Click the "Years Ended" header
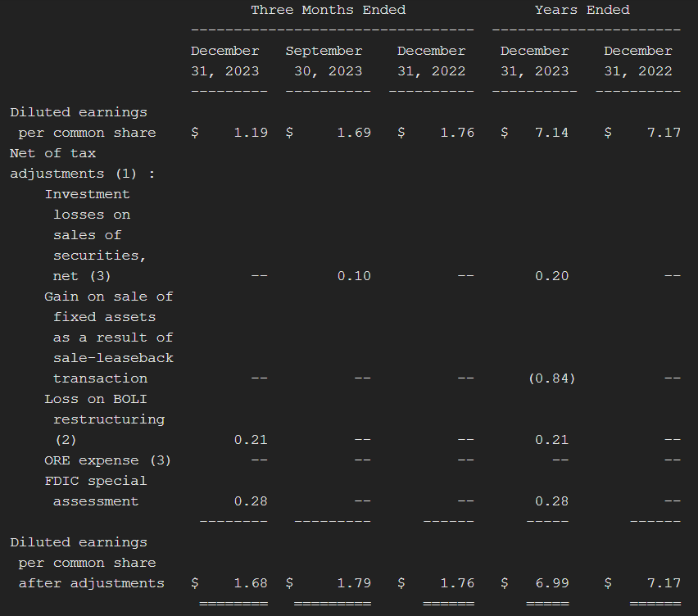Image resolution: width=698 pixels, height=616 pixels. pyautogui.click(x=582, y=10)
